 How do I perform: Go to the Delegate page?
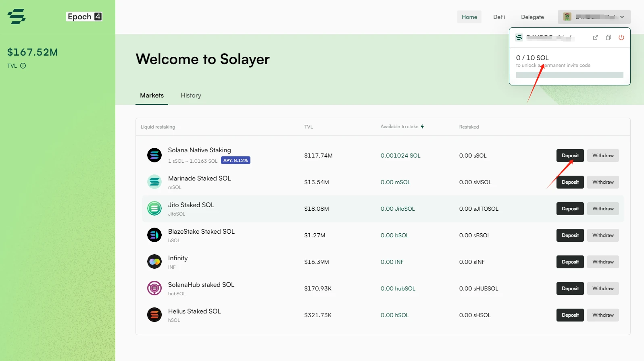pos(532,17)
